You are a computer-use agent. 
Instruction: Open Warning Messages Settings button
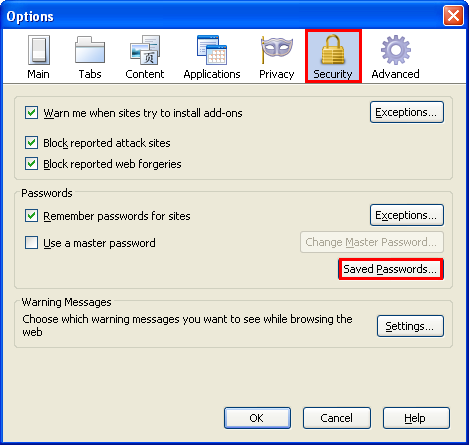[410, 326]
